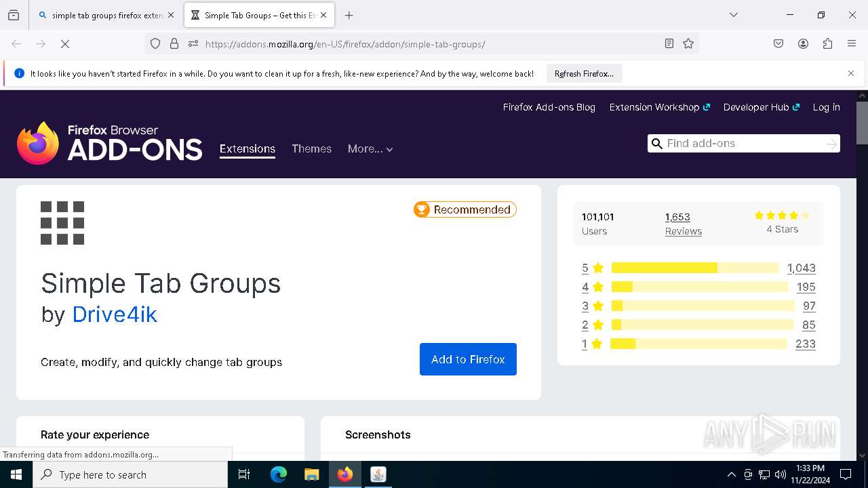Viewport: 868px width, 488px height.
Task: Open the Firefox Add-ons Blog link
Action: tap(549, 107)
